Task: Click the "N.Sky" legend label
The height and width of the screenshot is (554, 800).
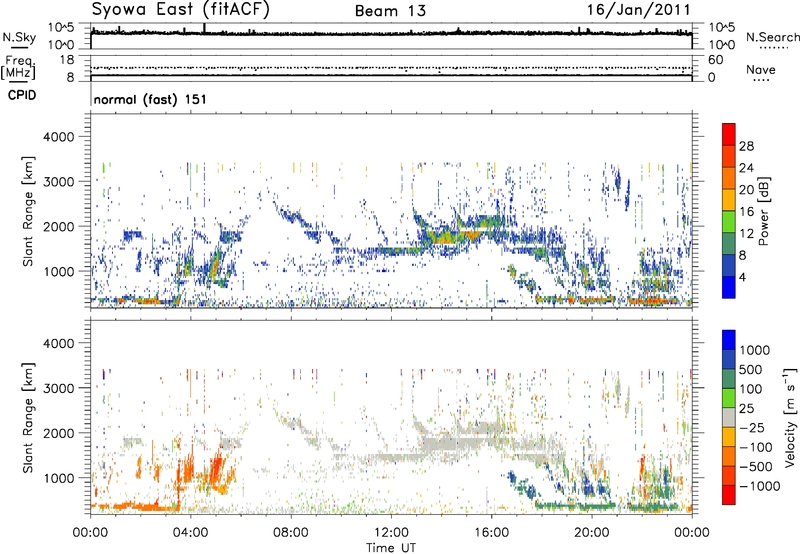Action: tap(19, 37)
